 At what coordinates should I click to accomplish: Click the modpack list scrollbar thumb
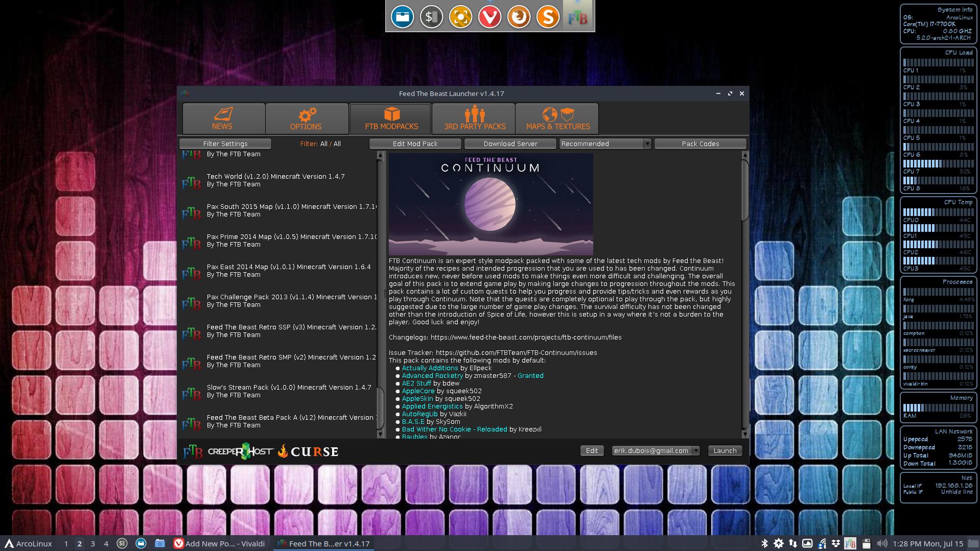pos(380,408)
